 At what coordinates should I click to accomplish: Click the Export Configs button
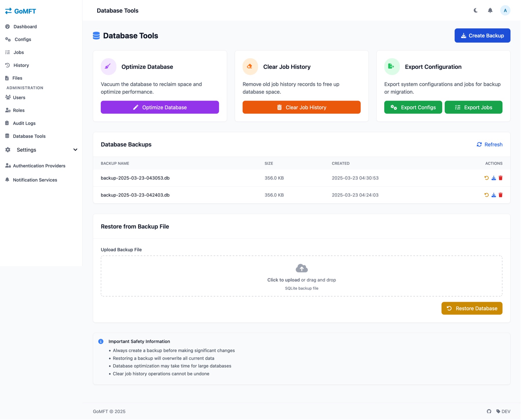point(413,107)
